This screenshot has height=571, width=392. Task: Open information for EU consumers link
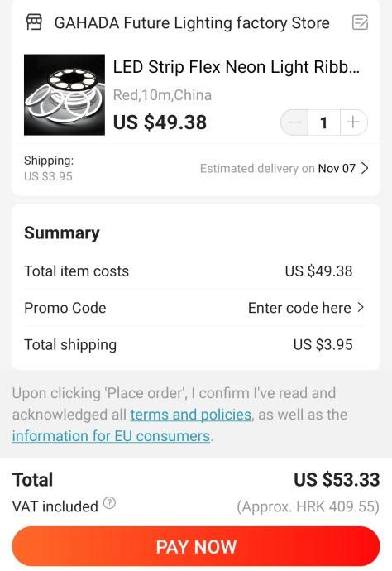tap(111, 436)
